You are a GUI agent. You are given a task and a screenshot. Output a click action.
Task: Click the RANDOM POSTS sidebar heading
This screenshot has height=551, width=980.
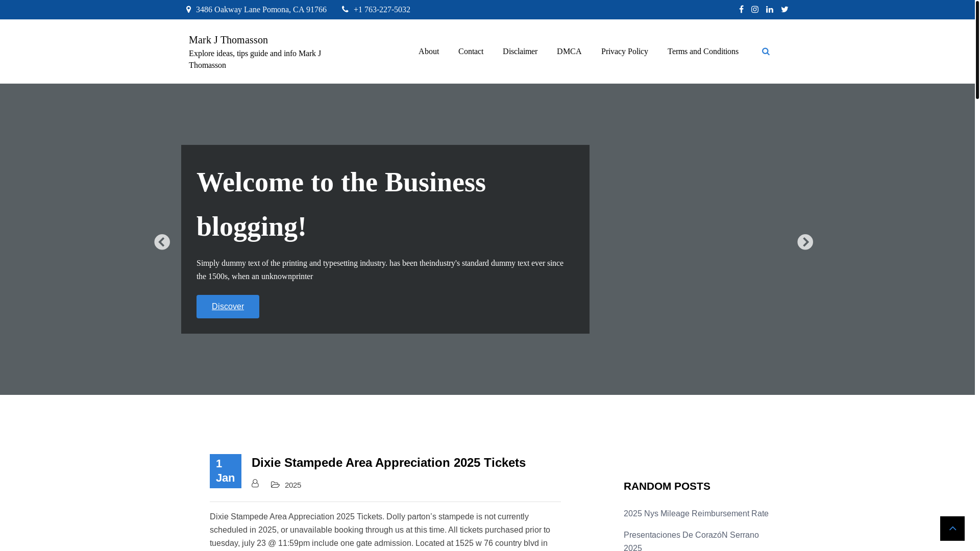click(x=667, y=486)
